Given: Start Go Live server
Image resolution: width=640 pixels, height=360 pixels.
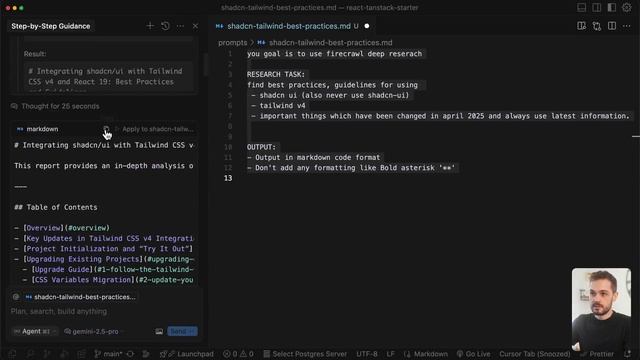Looking at the screenshot, I should pyautogui.click(x=473, y=354).
